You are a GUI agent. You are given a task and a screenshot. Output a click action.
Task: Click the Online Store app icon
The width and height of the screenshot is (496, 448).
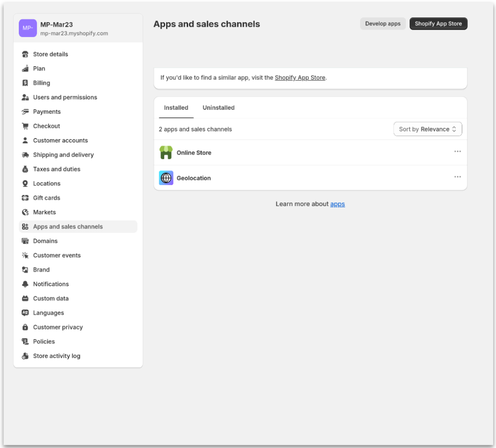[166, 152]
